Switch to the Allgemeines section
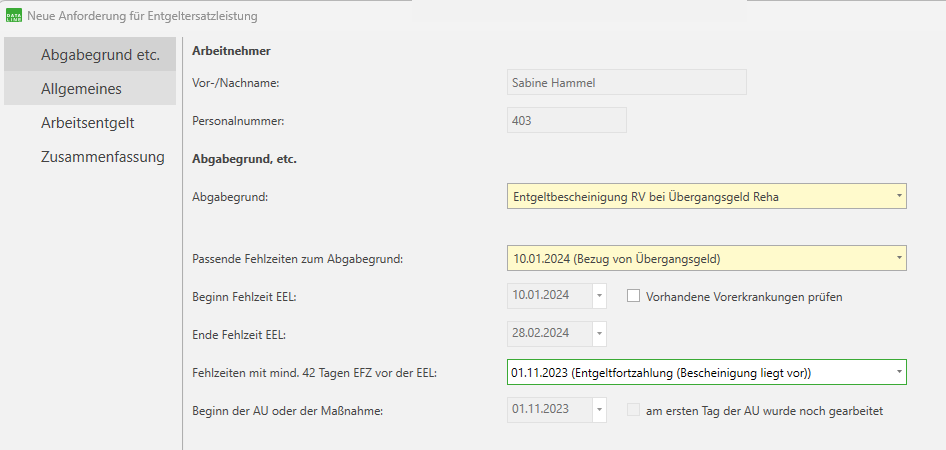The width and height of the screenshot is (946, 450). (90, 89)
